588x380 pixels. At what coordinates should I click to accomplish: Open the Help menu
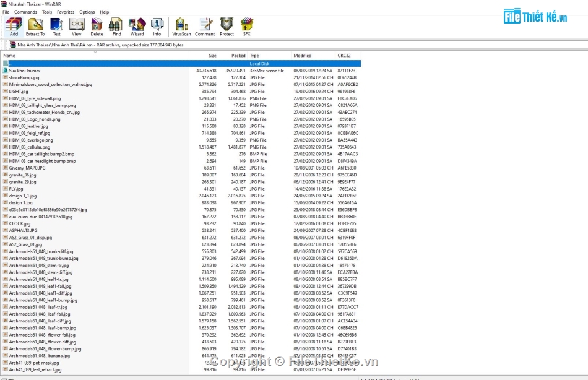(x=104, y=12)
